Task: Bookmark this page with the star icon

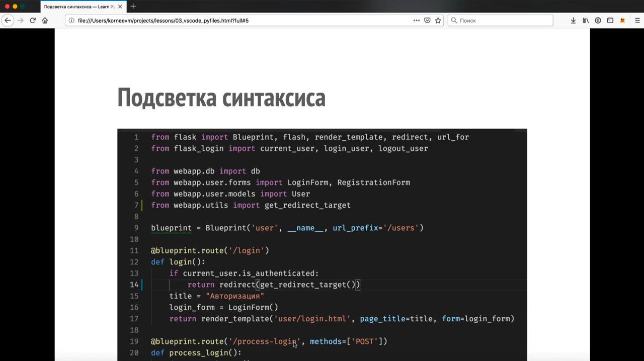Action: click(x=438, y=21)
